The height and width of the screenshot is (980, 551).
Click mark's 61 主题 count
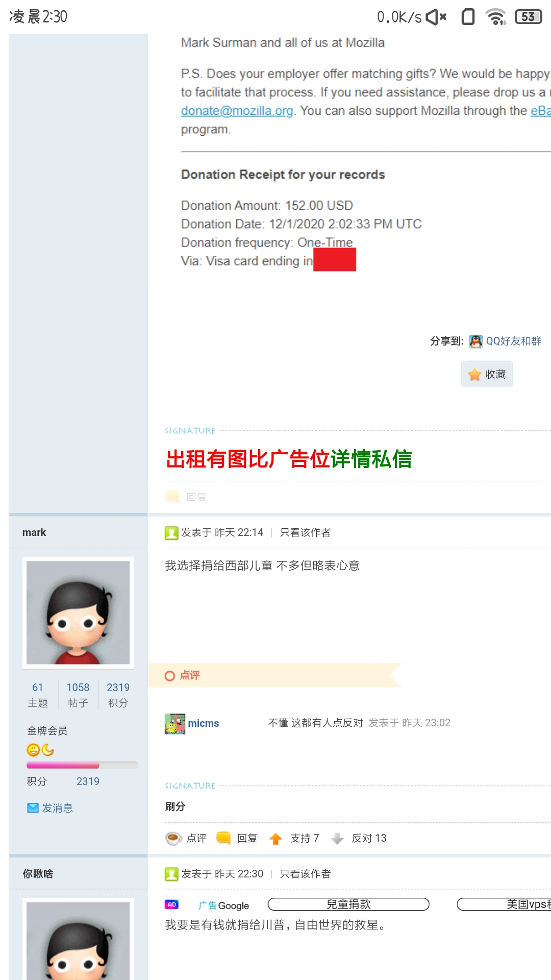click(38, 695)
